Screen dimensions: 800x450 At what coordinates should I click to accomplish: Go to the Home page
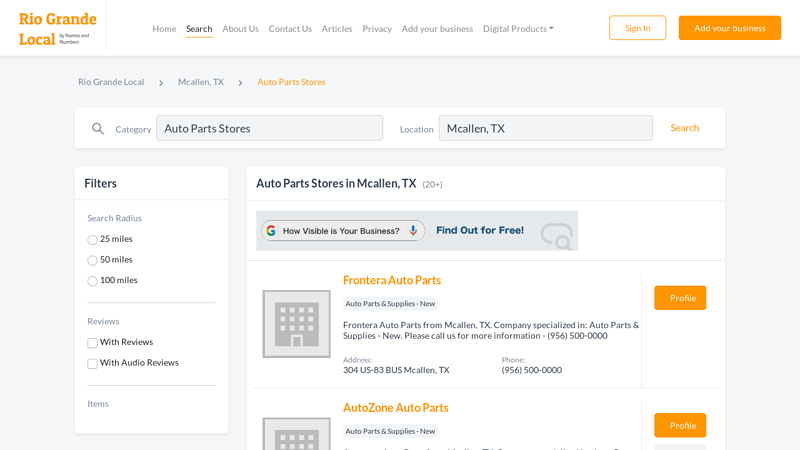164,29
